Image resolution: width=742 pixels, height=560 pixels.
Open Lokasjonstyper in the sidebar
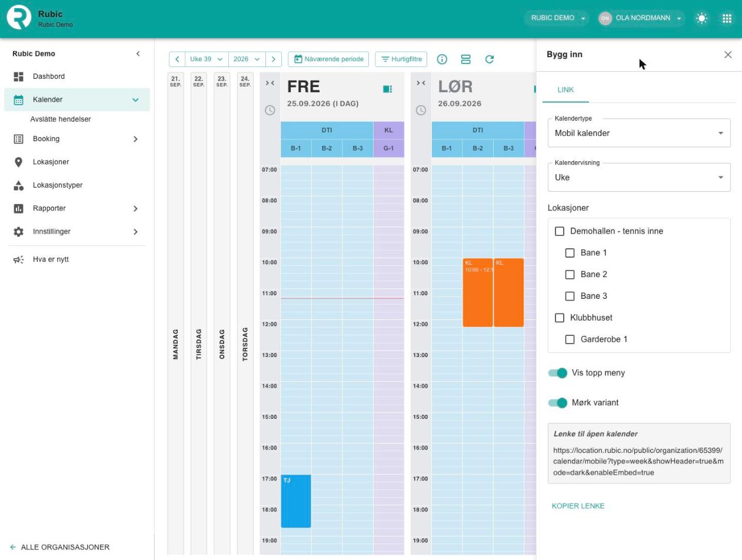(76, 185)
